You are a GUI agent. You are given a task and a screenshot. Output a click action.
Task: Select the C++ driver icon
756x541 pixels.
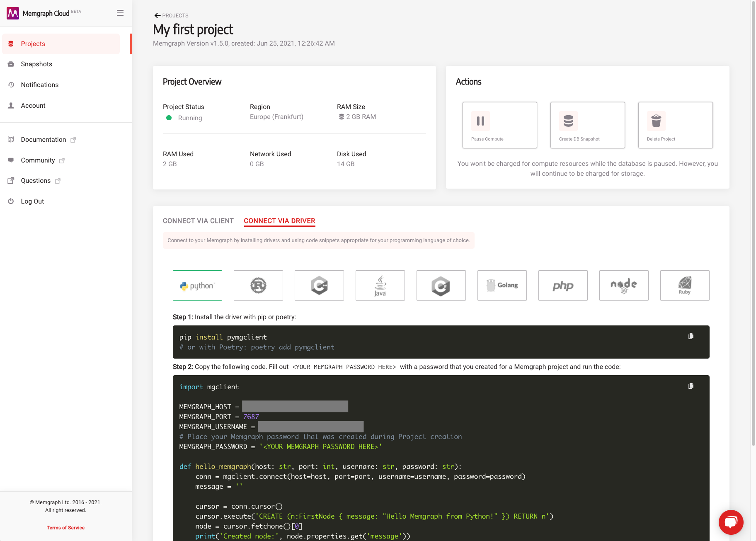point(319,286)
